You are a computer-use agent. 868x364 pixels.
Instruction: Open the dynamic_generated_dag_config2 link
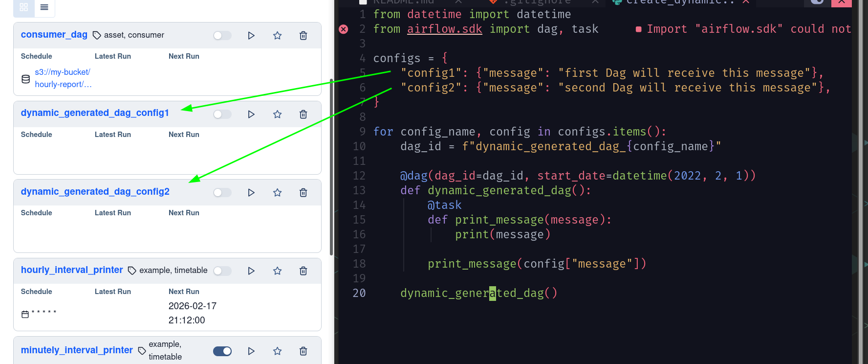(95, 192)
